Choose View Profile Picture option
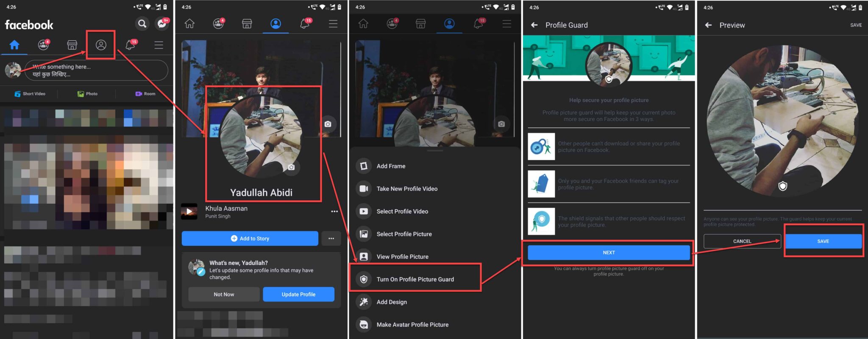 pyautogui.click(x=435, y=257)
